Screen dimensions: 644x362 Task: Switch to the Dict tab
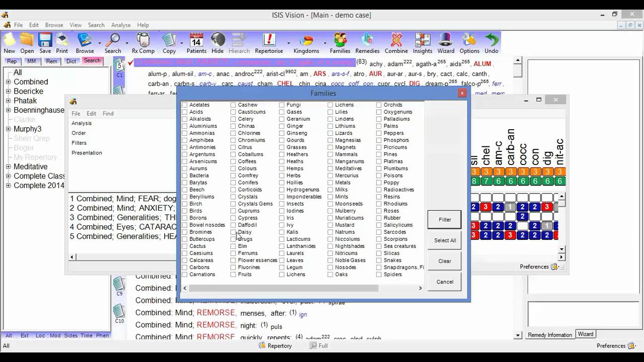[x=71, y=61]
